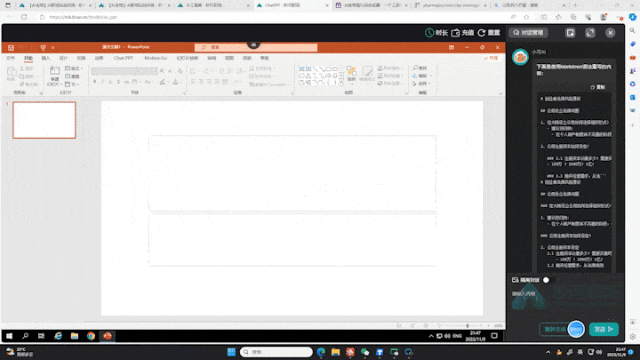Click the PowerPoint title bar search box
The width and height of the screenshot is (640, 360).
pyautogui.click(x=256, y=47)
